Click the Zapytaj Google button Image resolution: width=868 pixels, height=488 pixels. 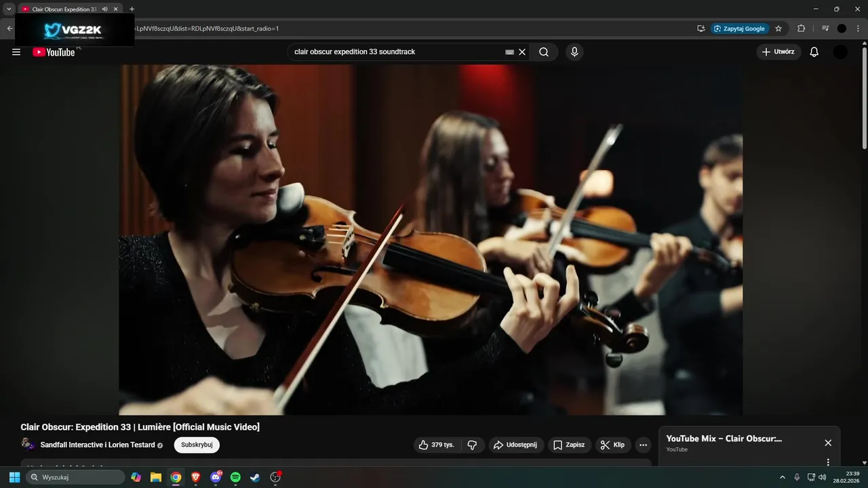click(x=740, y=28)
